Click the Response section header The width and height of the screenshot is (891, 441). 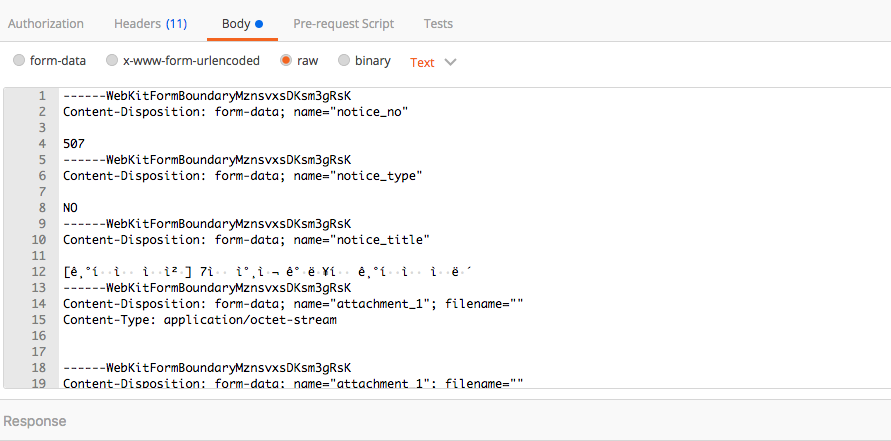35,421
